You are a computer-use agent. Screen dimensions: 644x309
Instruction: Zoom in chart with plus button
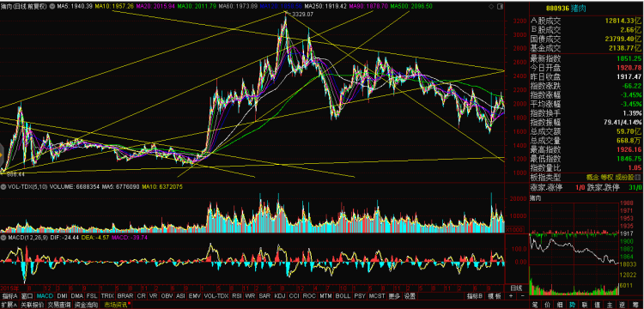[x=511, y=296]
